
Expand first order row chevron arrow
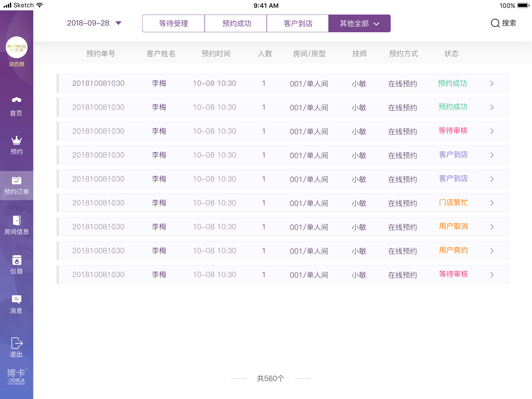(x=492, y=84)
